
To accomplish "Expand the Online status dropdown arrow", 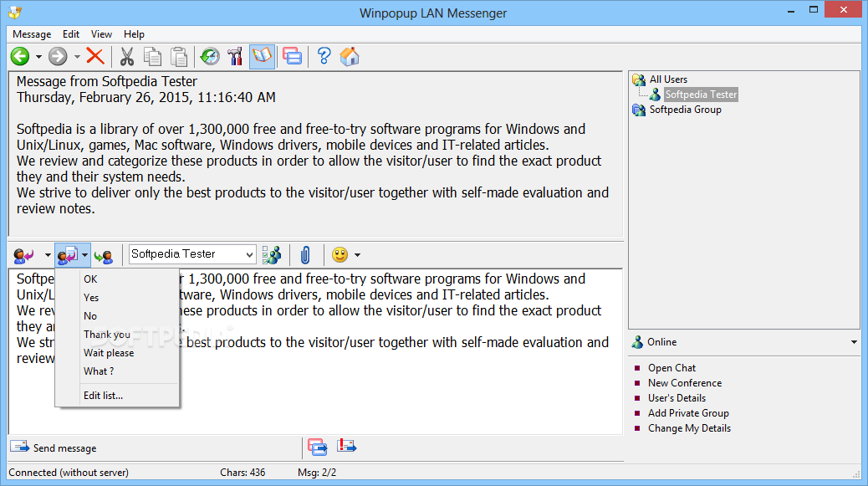I will [x=854, y=342].
